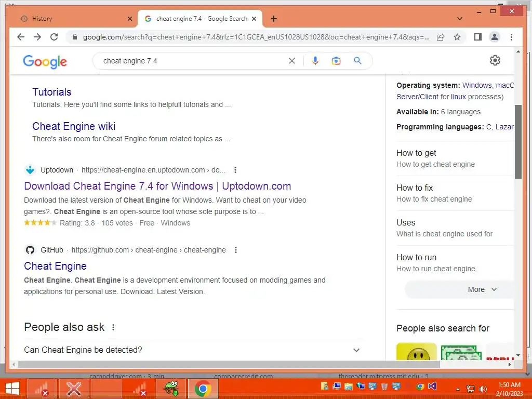
Task: Bookmark this page with the star
Action: pos(457,37)
